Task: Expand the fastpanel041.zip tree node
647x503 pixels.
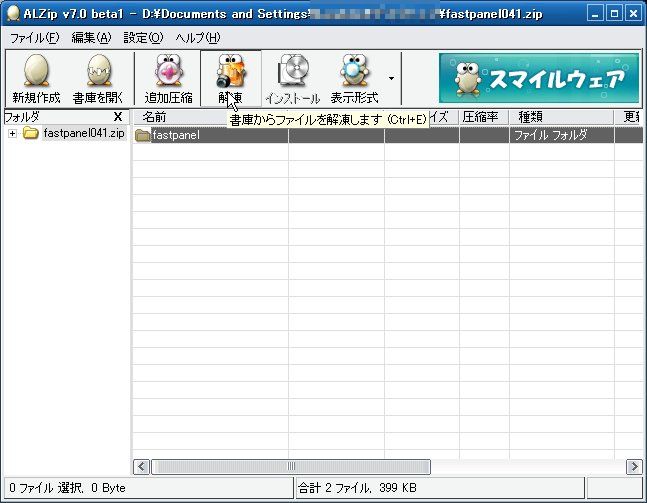Action: point(12,133)
